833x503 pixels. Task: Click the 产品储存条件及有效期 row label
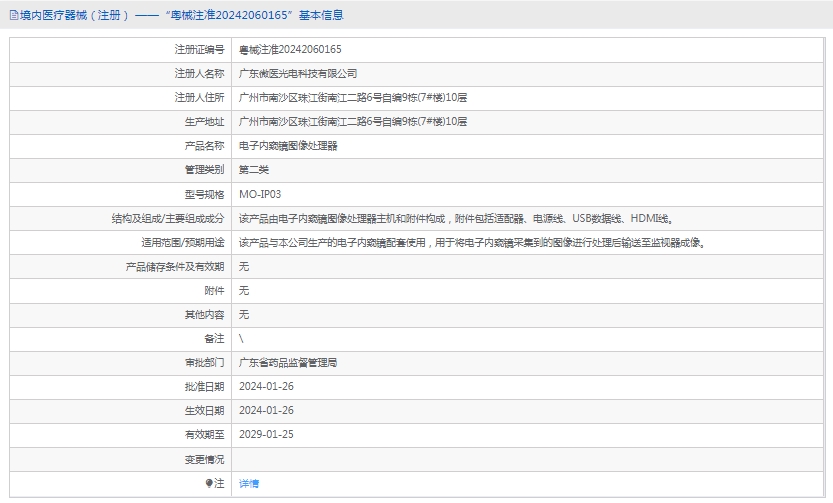174,266
